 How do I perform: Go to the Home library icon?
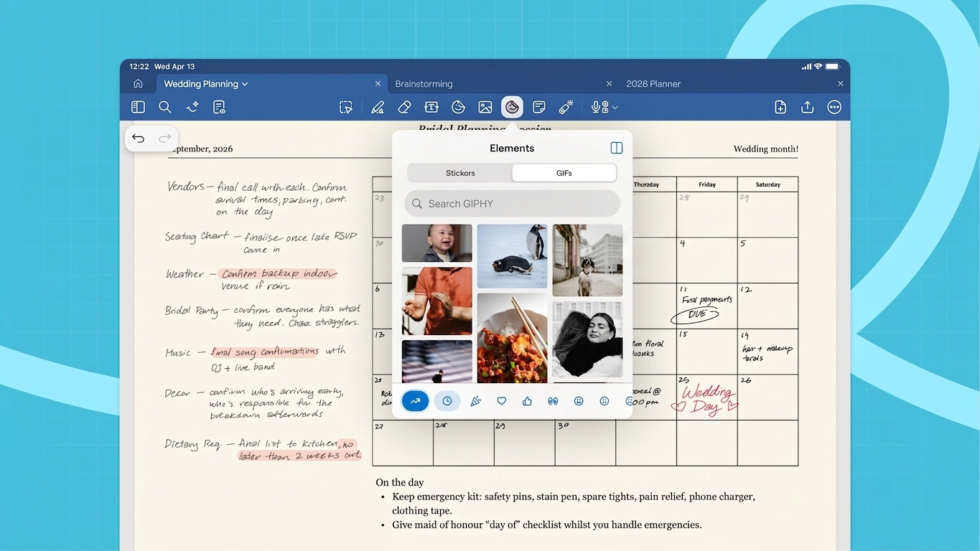click(138, 84)
